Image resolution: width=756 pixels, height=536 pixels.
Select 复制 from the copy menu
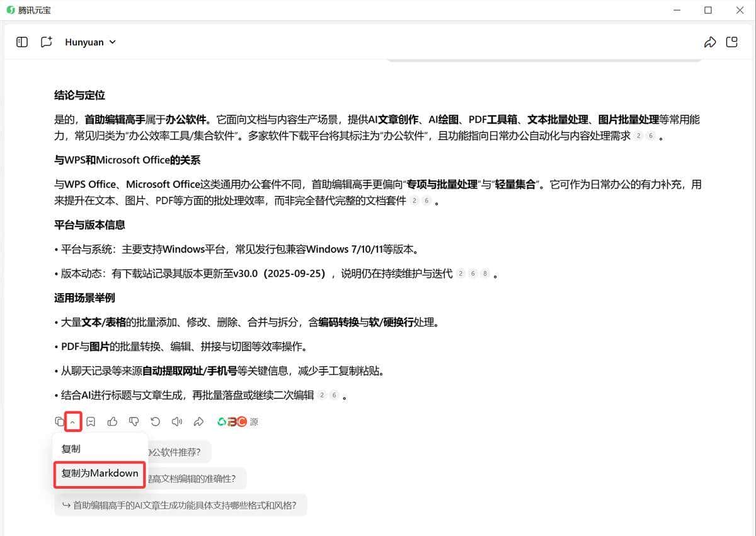click(71, 448)
